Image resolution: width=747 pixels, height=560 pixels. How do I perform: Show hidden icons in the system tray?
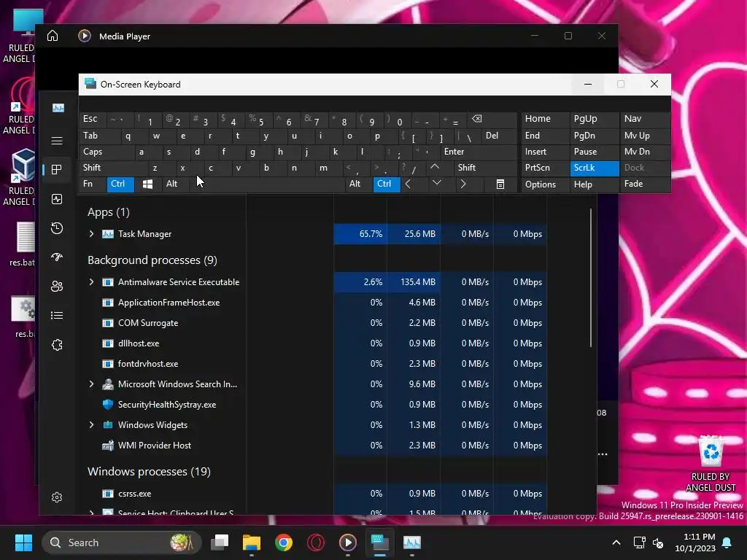tap(616, 542)
